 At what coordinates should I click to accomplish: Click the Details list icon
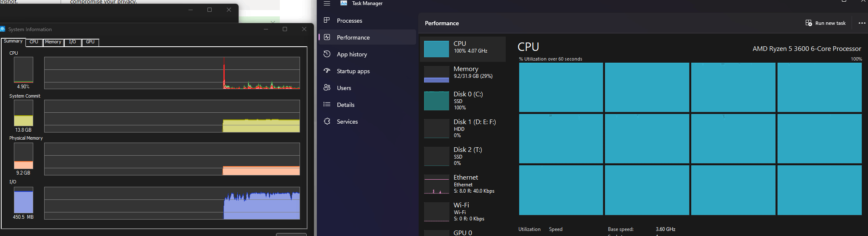[326, 104]
